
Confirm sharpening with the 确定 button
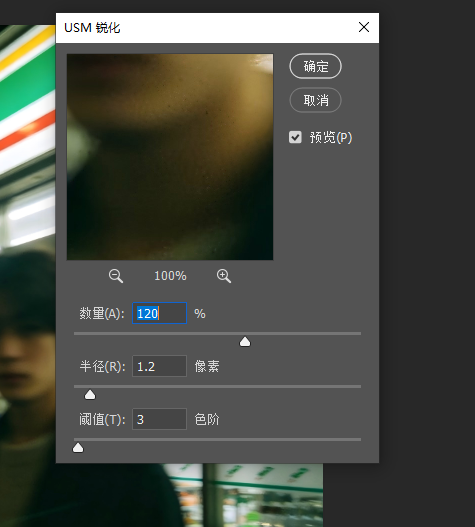[315, 66]
